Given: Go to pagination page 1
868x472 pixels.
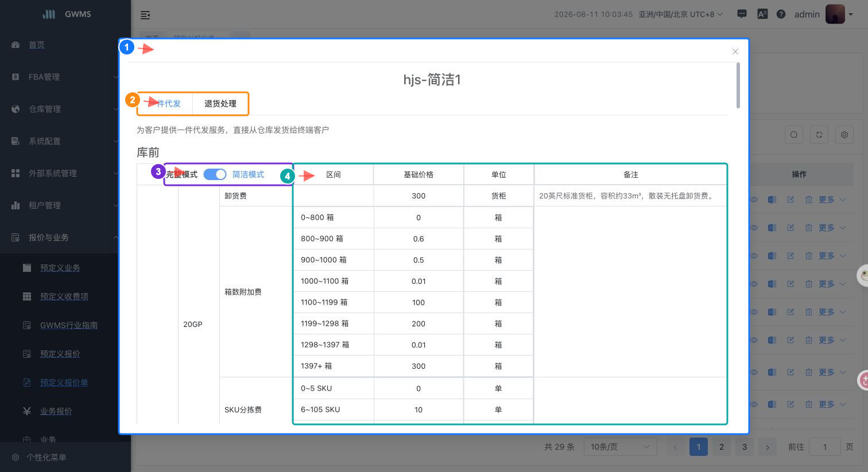Looking at the screenshot, I should coord(699,447).
